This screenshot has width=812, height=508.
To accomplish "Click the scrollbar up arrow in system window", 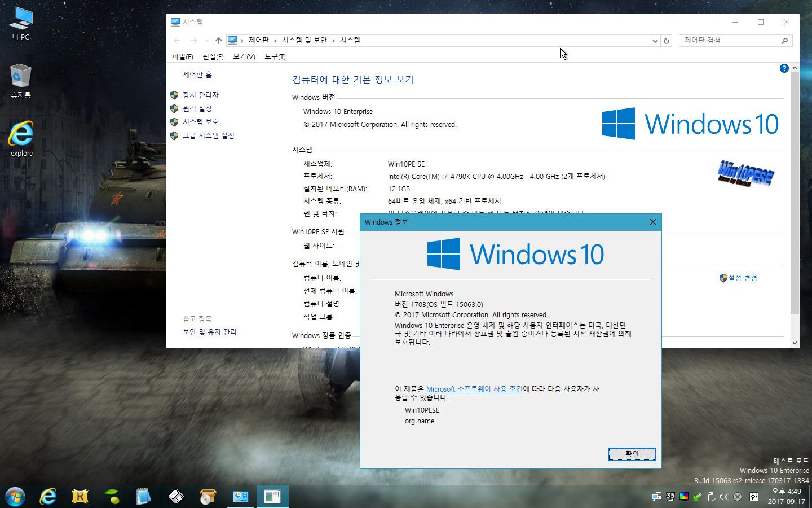I will click(795, 68).
